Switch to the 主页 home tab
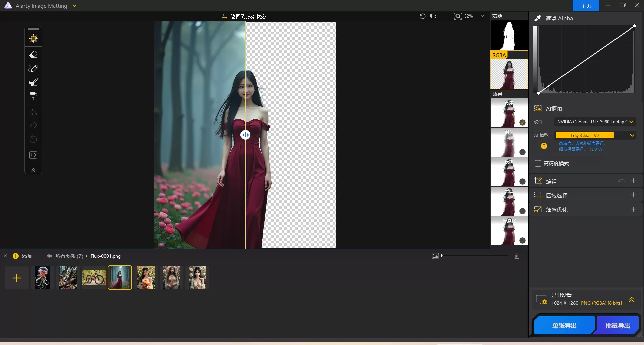The height and width of the screenshot is (345, 644). (586, 5)
